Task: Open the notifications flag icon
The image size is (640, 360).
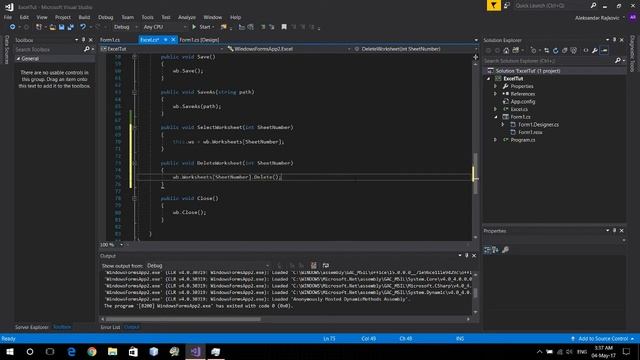Action: pos(493,5)
